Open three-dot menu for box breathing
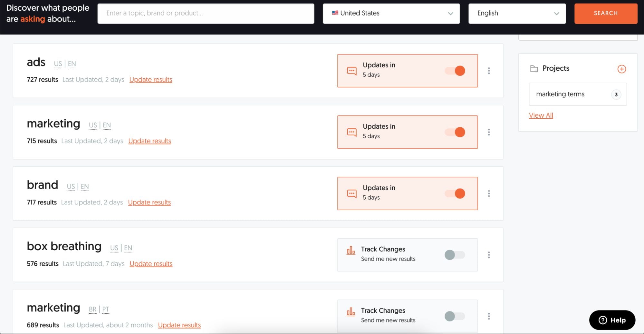The height and width of the screenshot is (334, 644). click(x=489, y=255)
